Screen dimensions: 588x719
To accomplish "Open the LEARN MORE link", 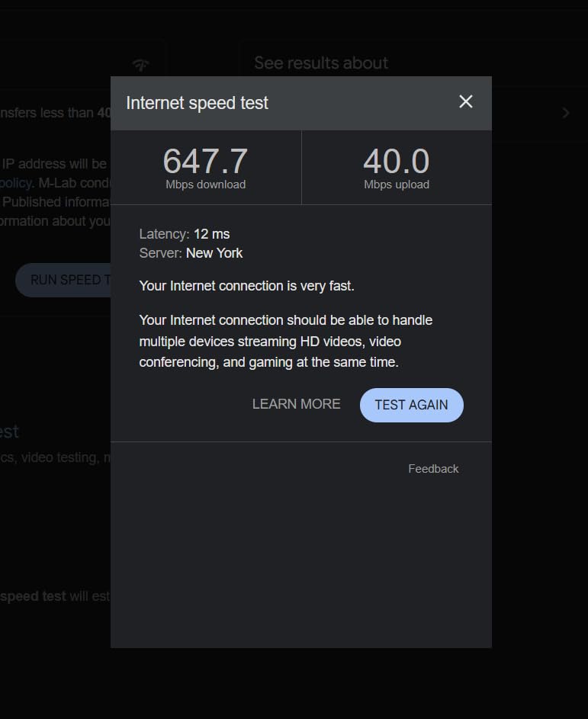I will (x=296, y=404).
